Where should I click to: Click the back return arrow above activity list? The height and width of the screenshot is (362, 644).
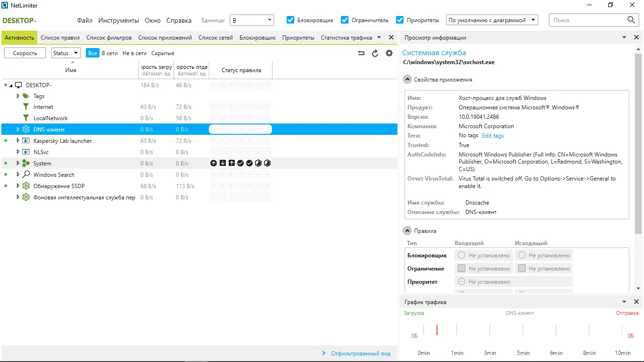click(x=361, y=53)
